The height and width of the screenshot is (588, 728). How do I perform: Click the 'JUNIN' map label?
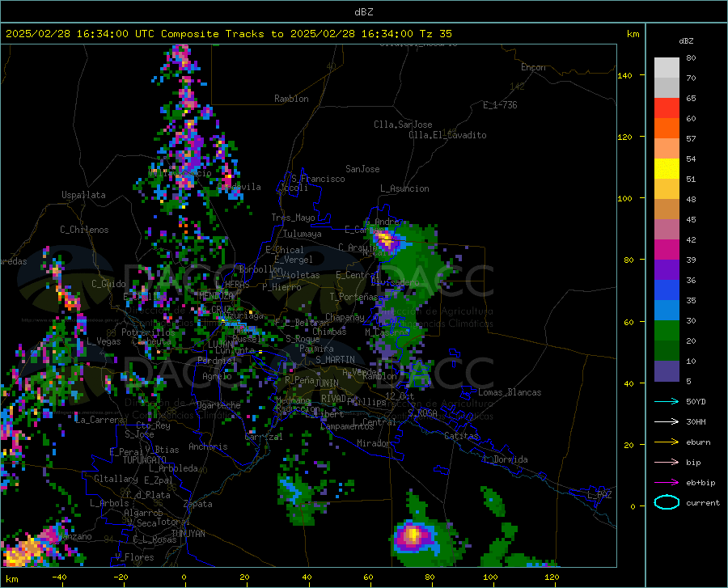327,383
